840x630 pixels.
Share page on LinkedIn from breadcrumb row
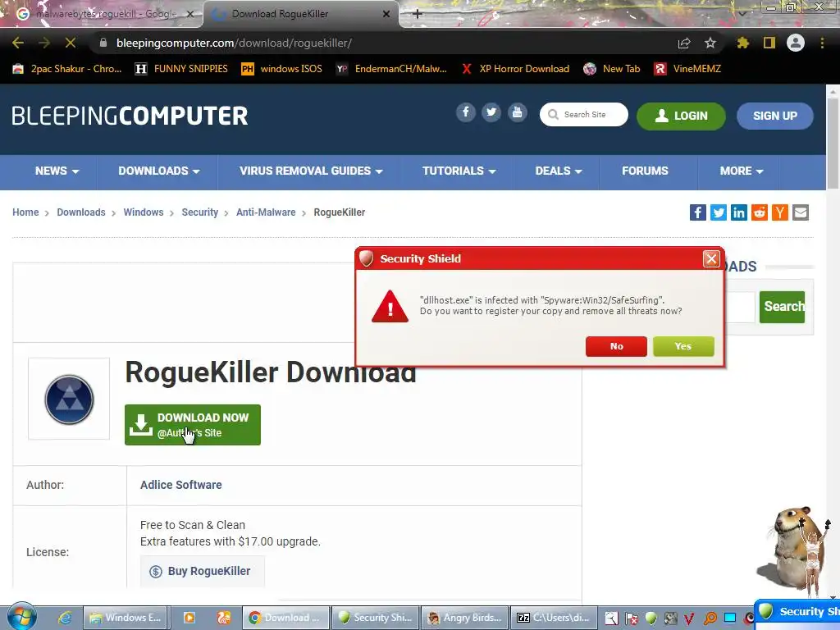click(739, 212)
